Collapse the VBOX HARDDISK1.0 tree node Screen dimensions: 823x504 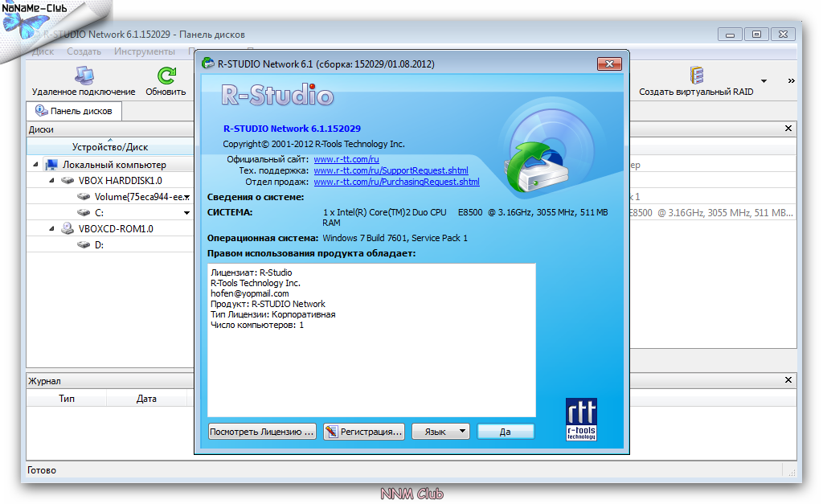tap(51, 181)
